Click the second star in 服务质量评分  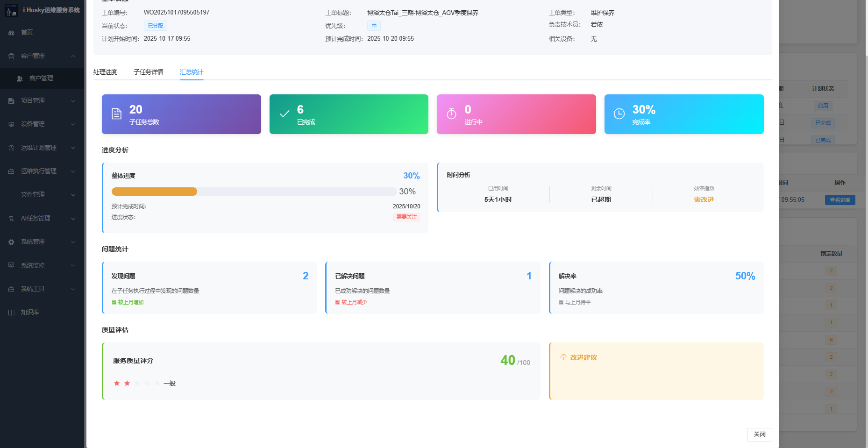(127, 384)
